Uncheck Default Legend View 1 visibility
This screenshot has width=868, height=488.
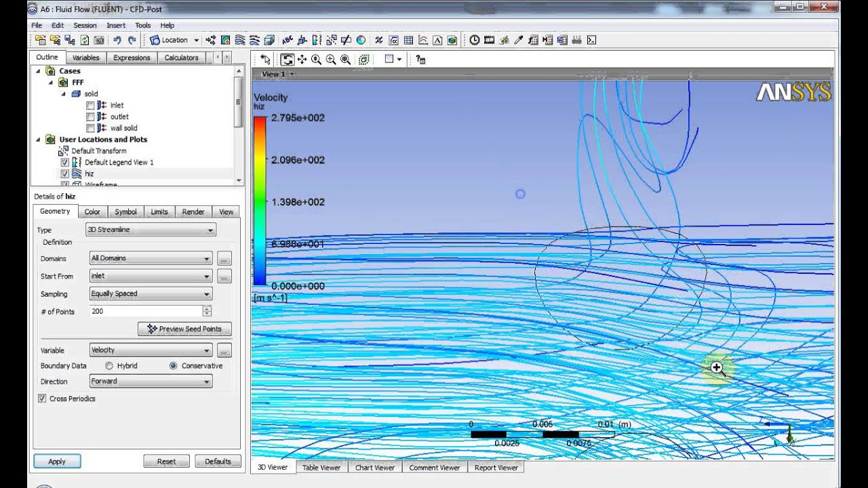pyautogui.click(x=65, y=163)
